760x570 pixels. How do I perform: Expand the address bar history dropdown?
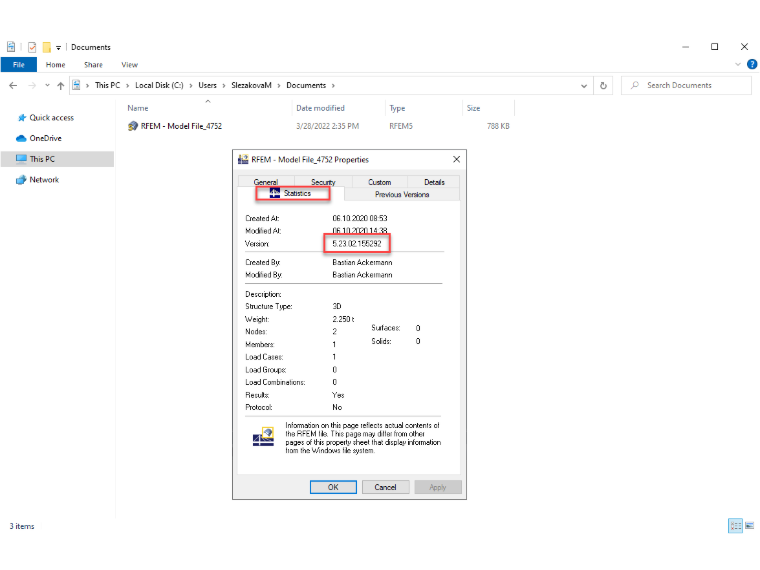coord(584,86)
